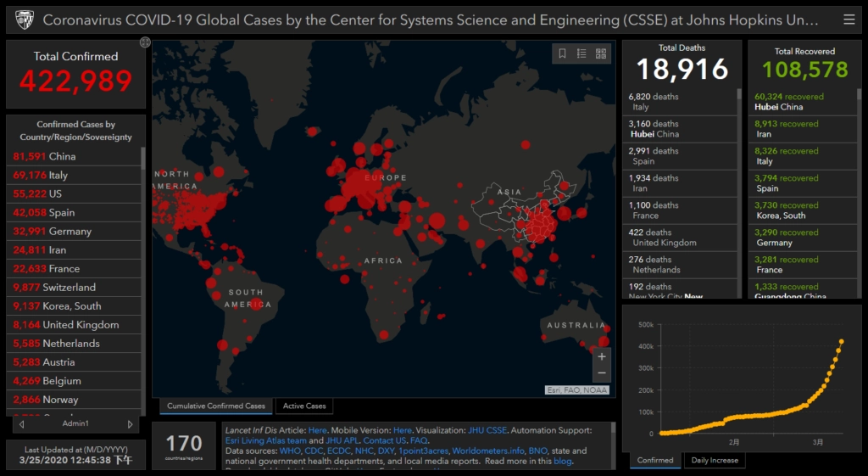868x476 pixels.
Task: Click the expand icon above Total Confirmed panel
Action: point(145,42)
